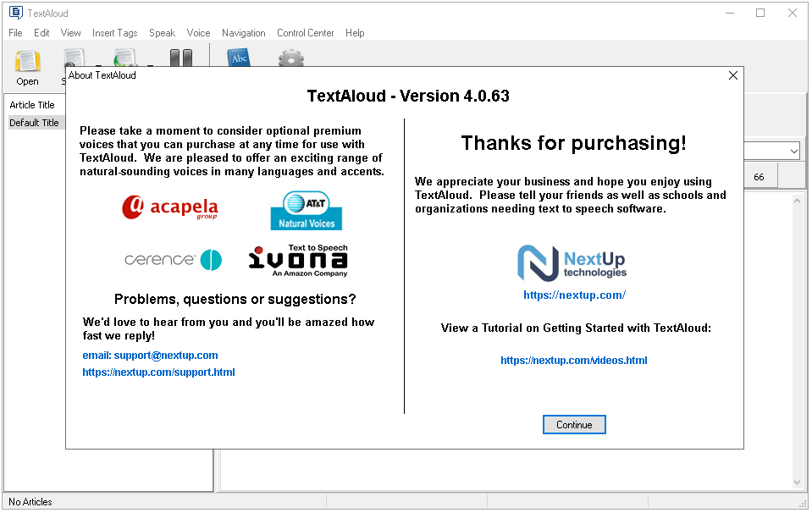Click the TextAloud app icon in title bar
Screen dimensions: 812x513
click(15, 13)
